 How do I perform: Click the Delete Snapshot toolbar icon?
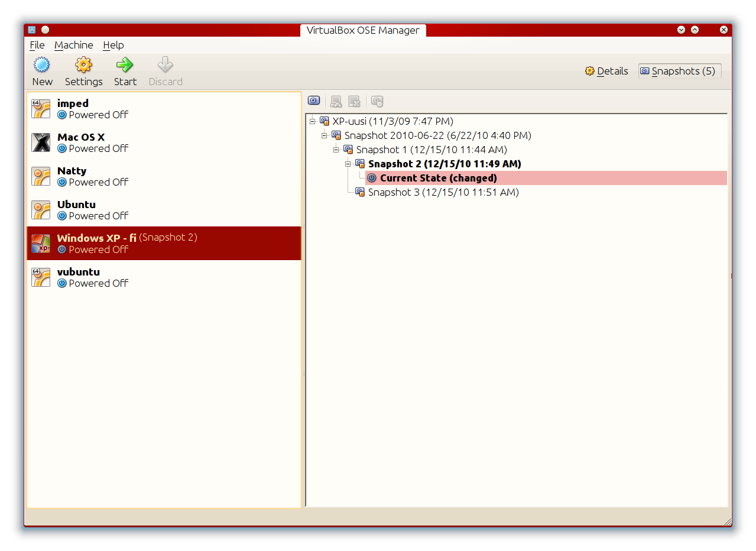355,102
